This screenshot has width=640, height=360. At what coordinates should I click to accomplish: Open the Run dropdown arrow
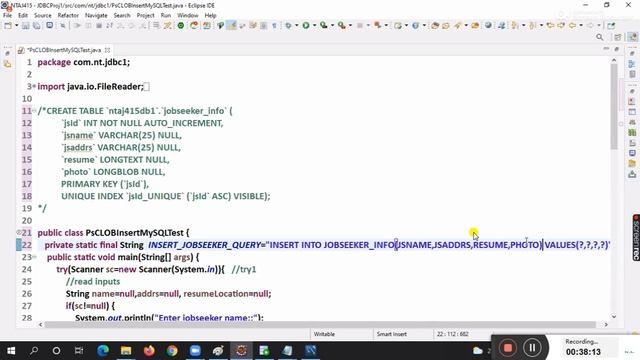(x=314, y=26)
